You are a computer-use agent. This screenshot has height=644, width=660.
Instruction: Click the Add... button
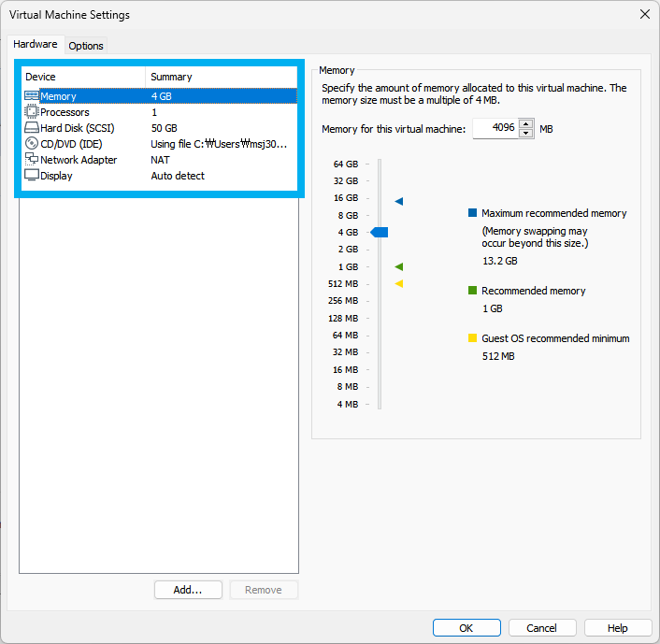[188, 590]
